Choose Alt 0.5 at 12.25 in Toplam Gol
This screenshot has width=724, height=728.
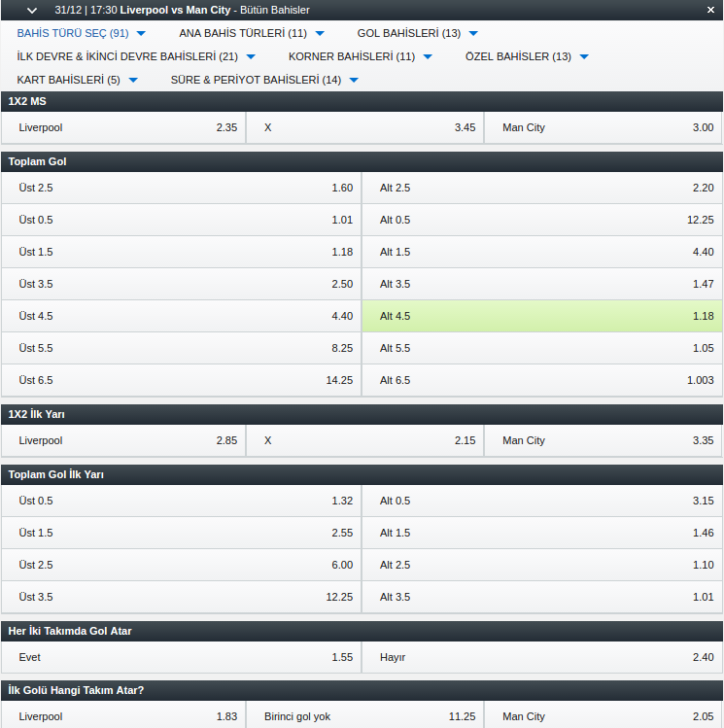(542, 220)
